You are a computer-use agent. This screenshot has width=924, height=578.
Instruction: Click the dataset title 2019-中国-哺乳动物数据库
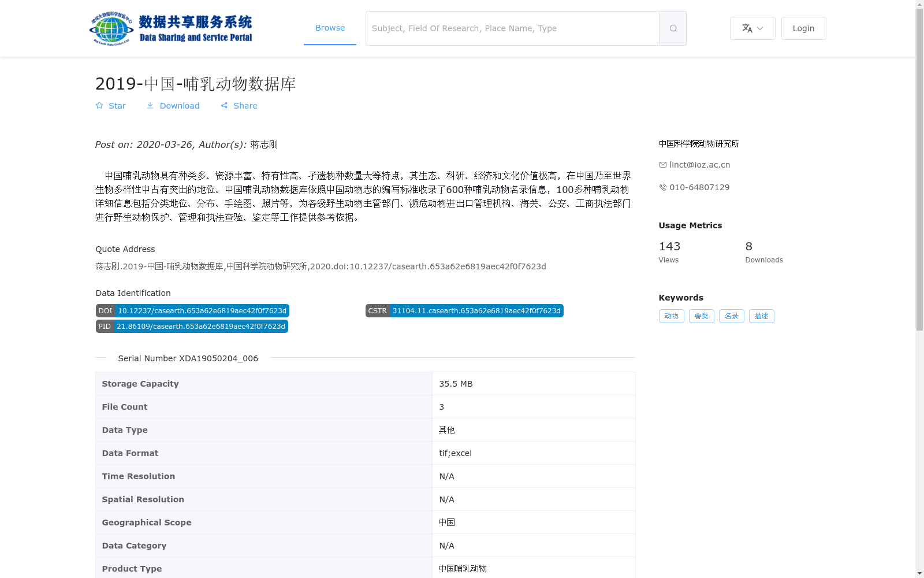[x=196, y=84]
